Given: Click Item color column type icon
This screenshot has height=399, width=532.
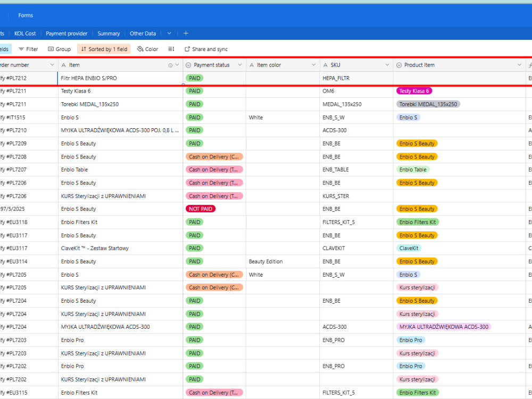Looking at the screenshot, I should 252,65.
